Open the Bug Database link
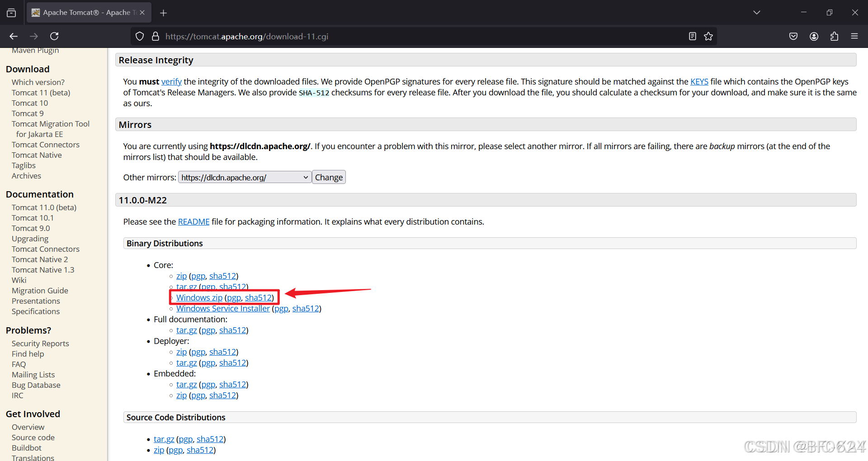 36,385
